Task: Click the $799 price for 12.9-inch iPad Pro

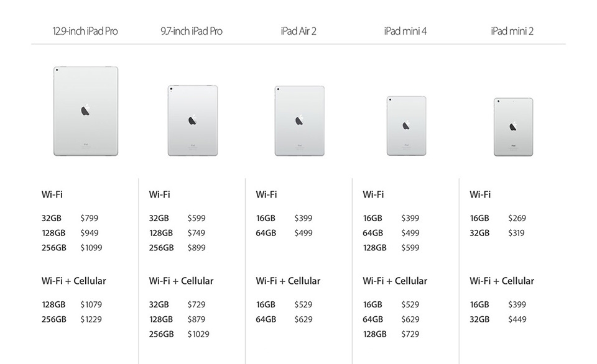Action: pyautogui.click(x=89, y=218)
